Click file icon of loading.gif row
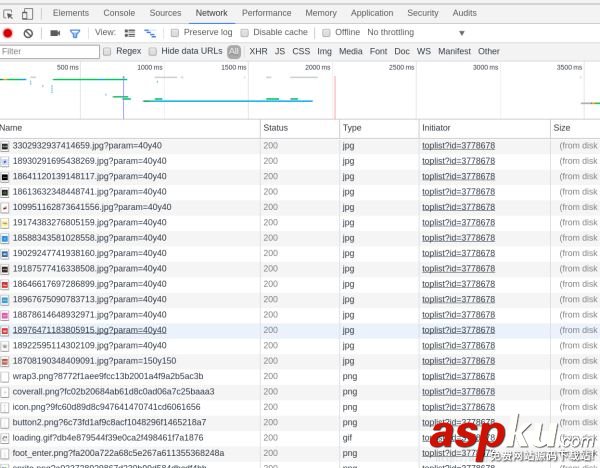Image resolution: width=600 pixels, height=468 pixels. click(5, 438)
